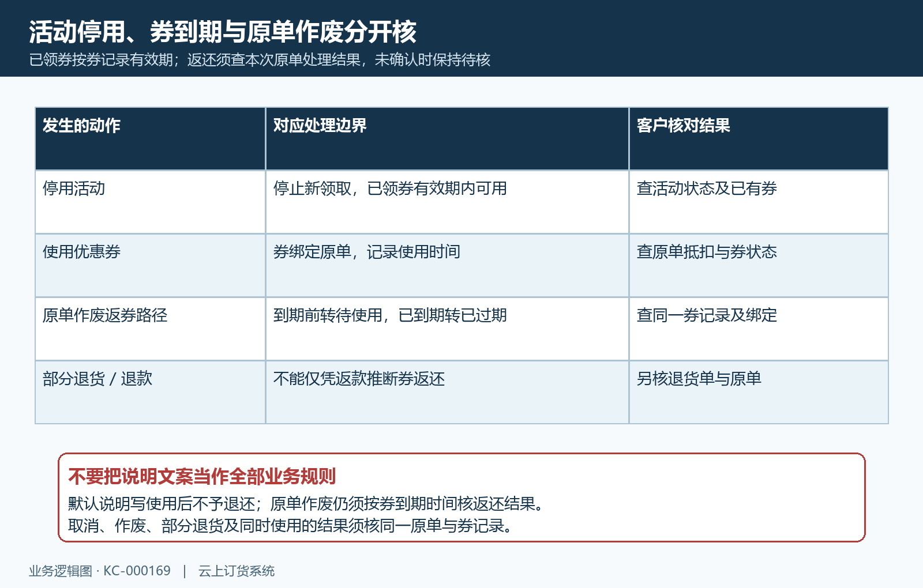Click the title 活动停用、券到期与原单作废分开核
The width and height of the screenshot is (923, 588).
point(223,32)
